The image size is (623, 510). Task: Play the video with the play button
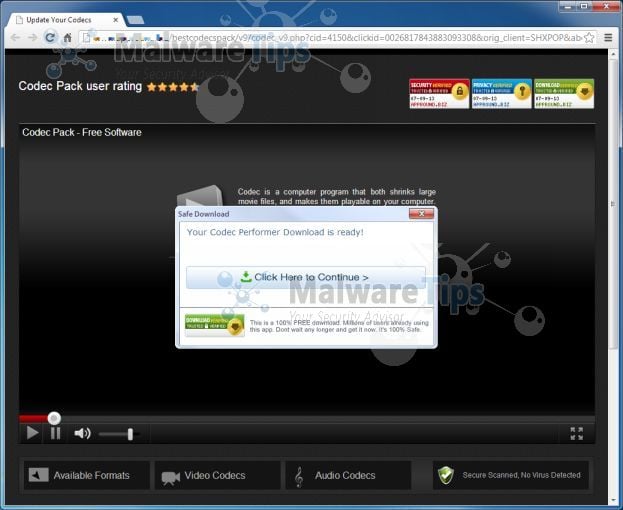point(32,433)
